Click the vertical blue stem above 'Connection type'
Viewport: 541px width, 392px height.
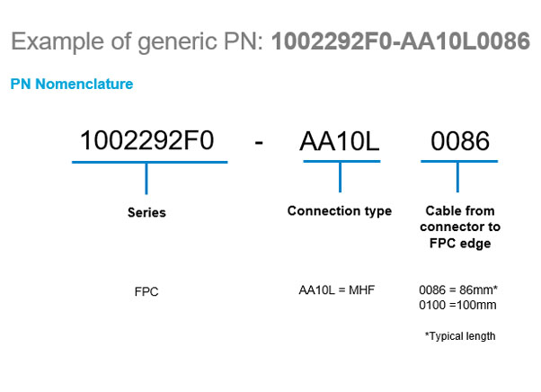pyautogui.click(x=341, y=177)
